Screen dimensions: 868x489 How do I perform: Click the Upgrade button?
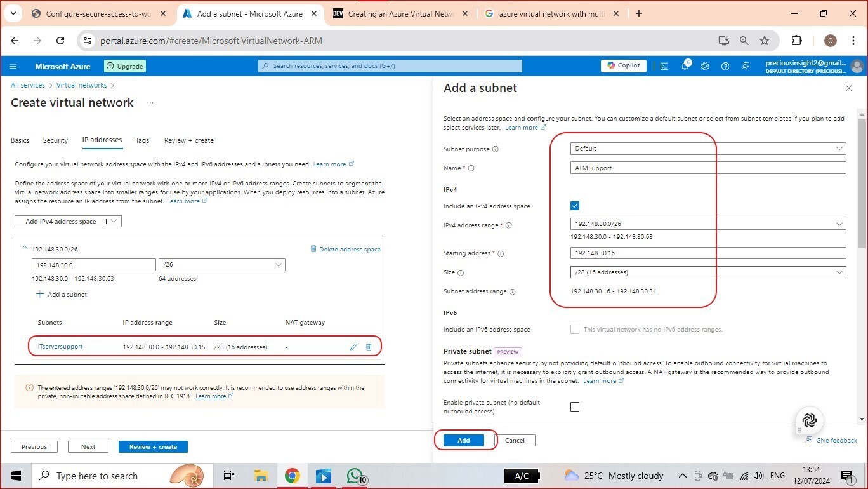(x=124, y=66)
